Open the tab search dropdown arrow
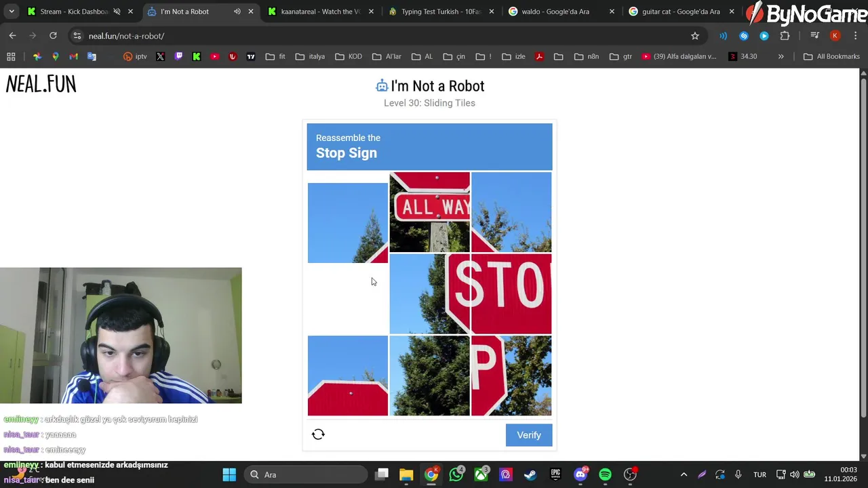868x488 pixels. (x=12, y=12)
